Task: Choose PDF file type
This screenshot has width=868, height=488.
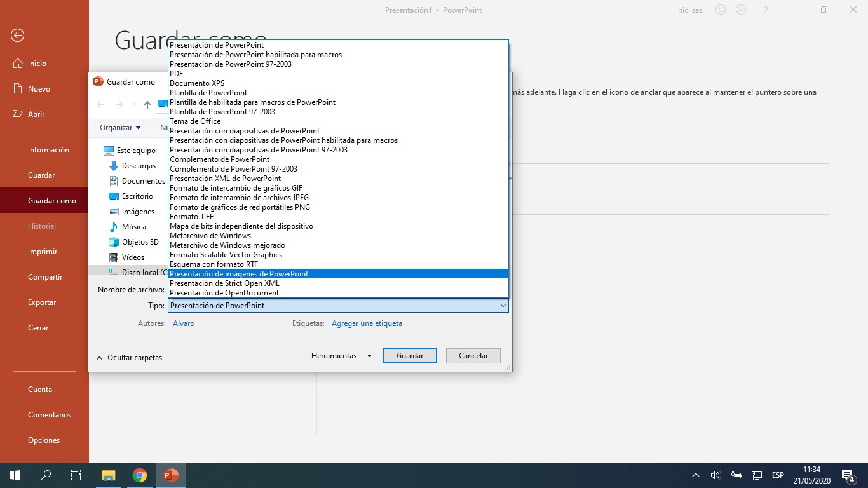Action: click(x=338, y=74)
